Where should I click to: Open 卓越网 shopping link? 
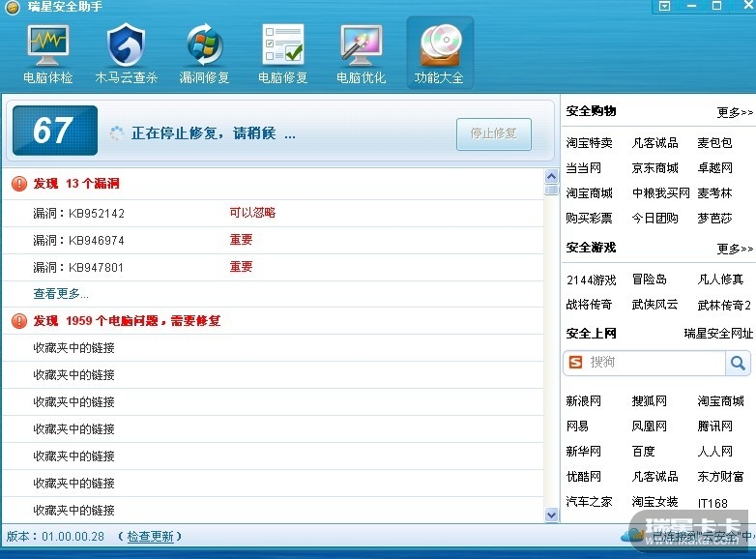[715, 168]
